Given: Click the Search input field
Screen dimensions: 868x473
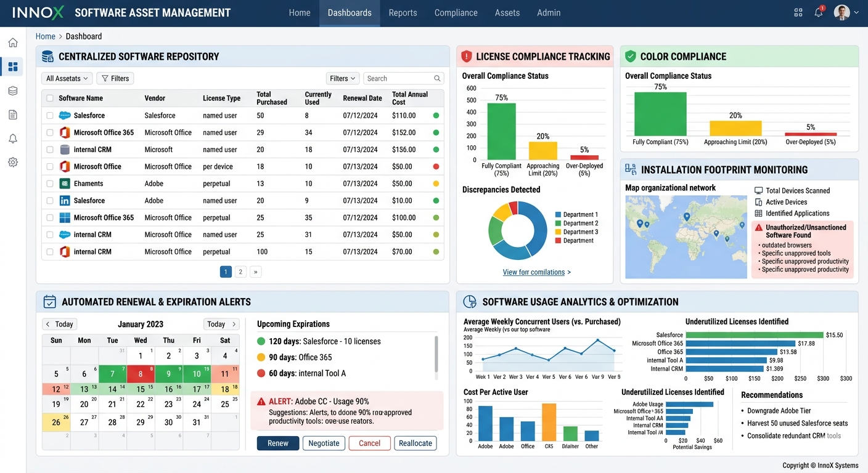Looking at the screenshot, I should (403, 78).
